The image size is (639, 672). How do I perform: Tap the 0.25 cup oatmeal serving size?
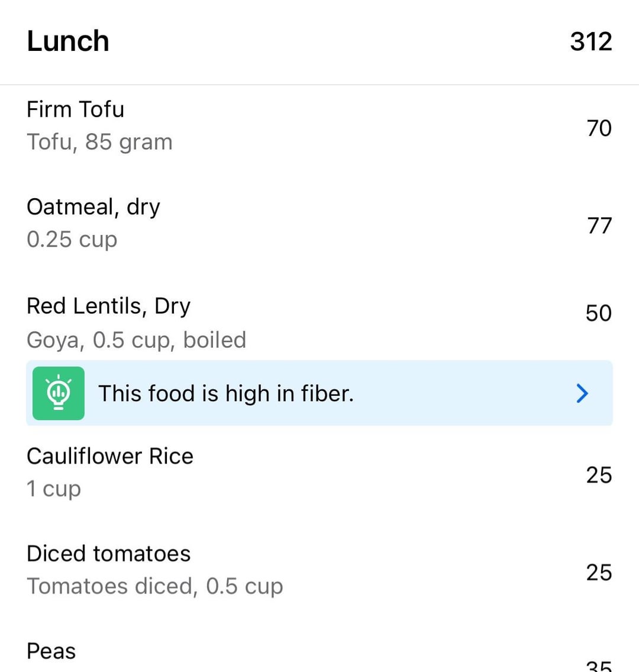[x=72, y=240]
